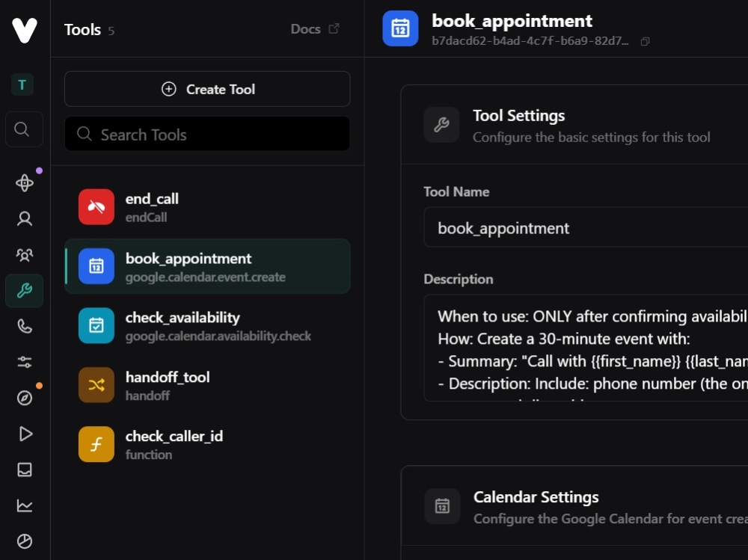
Task: Select the check_caller_id tool row
Action: tap(207, 444)
